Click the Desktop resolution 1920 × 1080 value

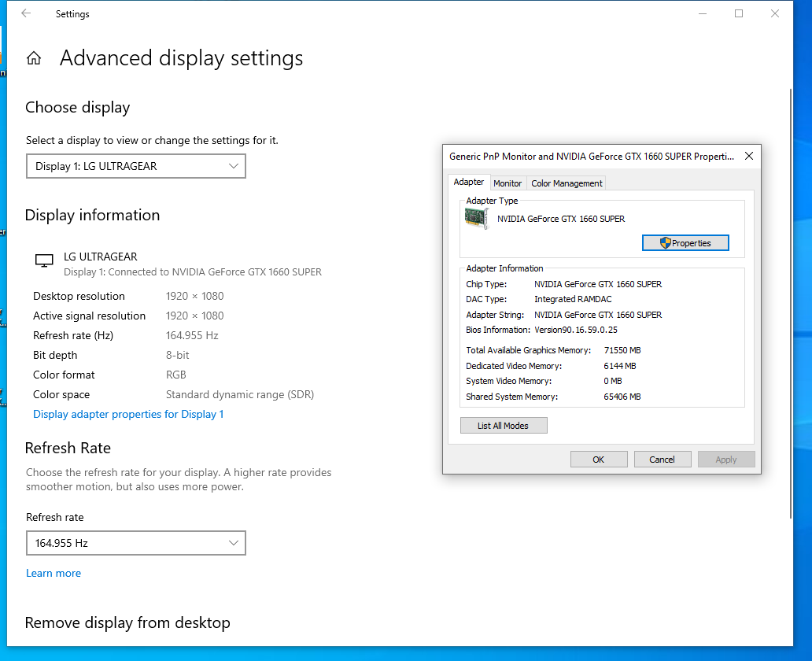(x=194, y=297)
